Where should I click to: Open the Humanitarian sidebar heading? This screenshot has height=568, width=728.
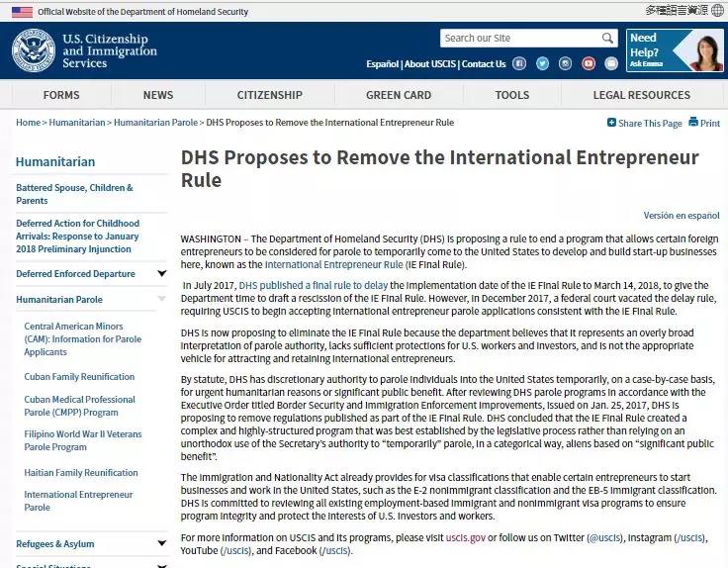coord(55,161)
